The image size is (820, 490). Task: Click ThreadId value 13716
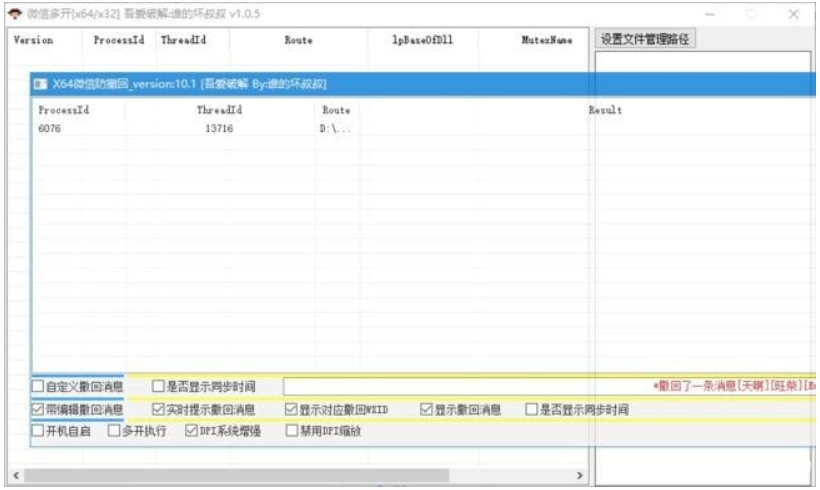[219, 128]
